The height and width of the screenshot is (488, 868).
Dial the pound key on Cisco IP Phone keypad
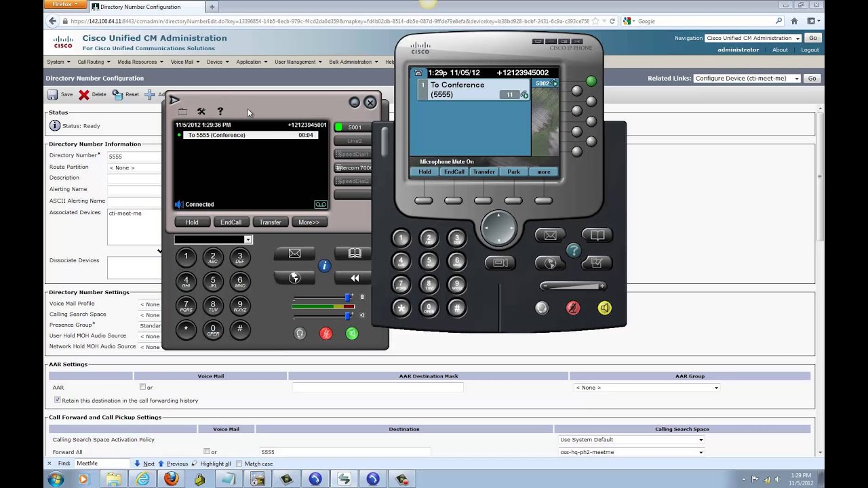456,308
